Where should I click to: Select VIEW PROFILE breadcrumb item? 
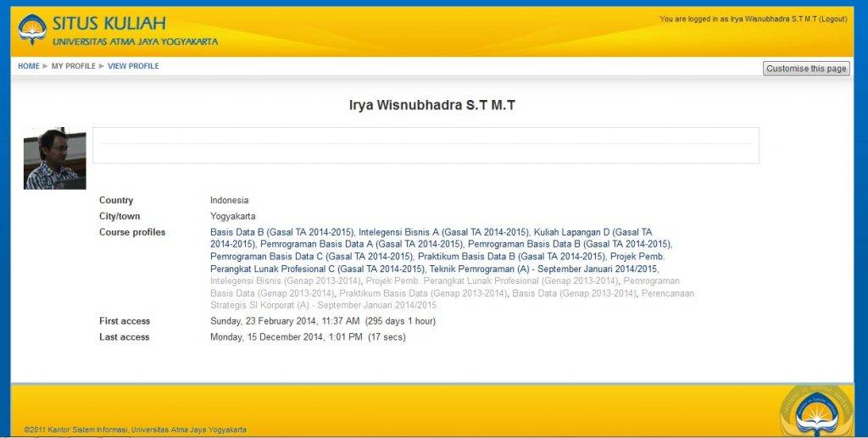133,66
